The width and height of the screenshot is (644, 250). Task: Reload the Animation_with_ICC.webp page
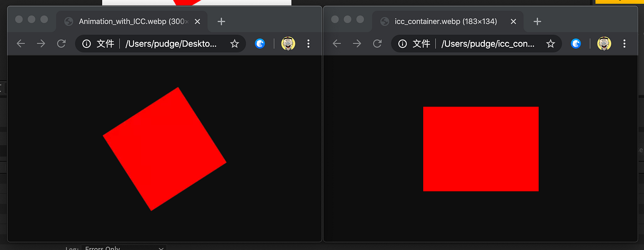61,44
